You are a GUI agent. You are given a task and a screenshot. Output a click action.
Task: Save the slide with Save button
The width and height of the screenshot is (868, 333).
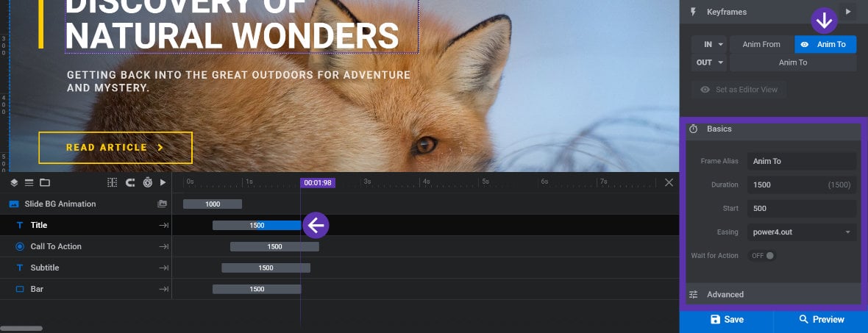pos(727,320)
